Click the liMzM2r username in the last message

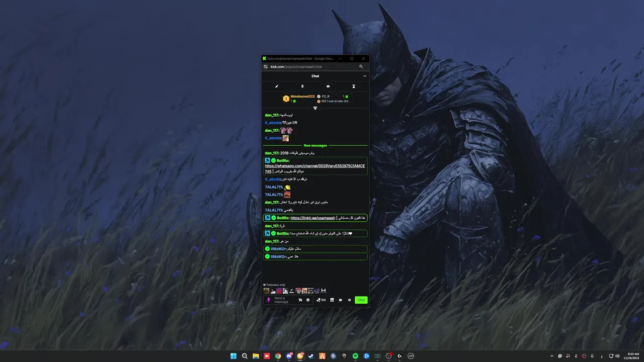click(x=278, y=256)
